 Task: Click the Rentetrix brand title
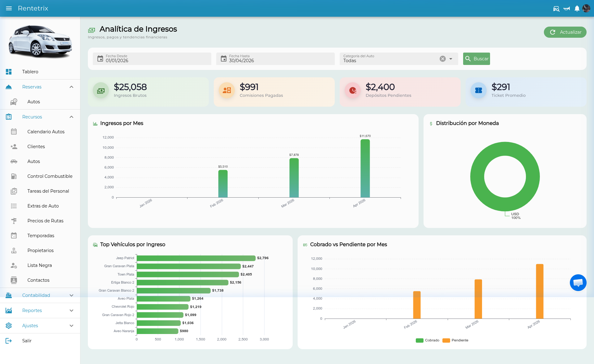[33, 8]
